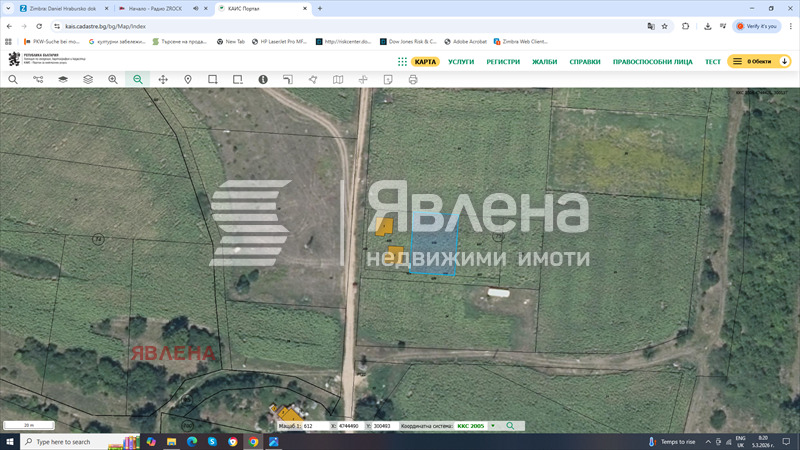This screenshot has height=450, width=800.
Task: Open Chrome's three-dot menu
Action: click(789, 26)
